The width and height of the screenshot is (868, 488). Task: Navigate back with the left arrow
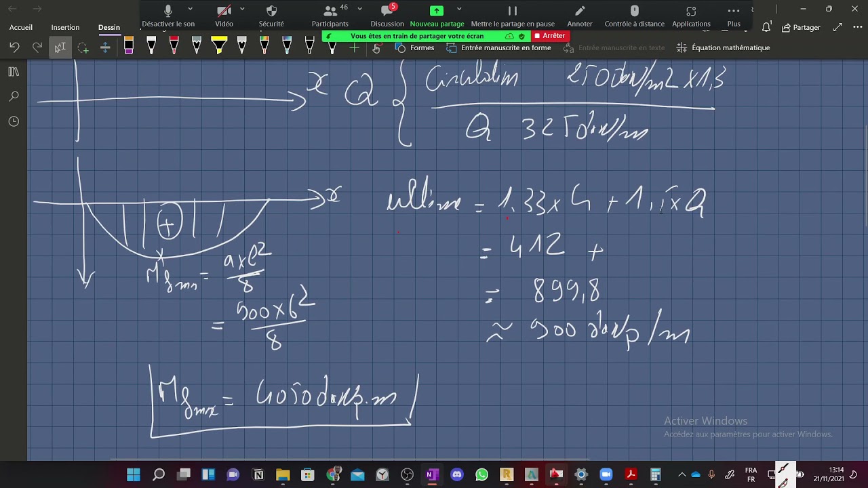12,9
